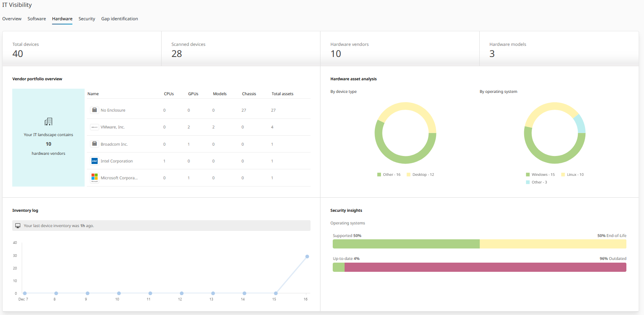The image size is (644, 315).
Task: Toggle the Windows legend entry in OS chart
Action: (x=540, y=175)
